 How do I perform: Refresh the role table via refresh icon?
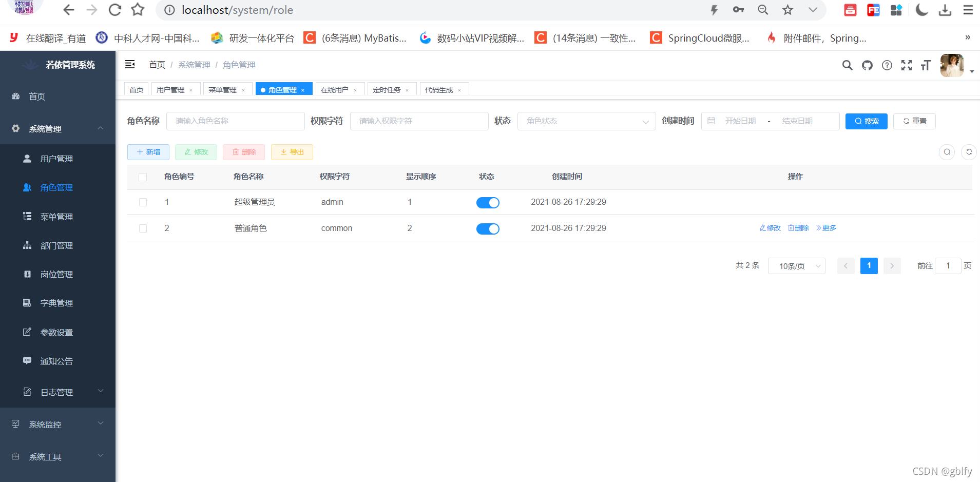tap(969, 152)
